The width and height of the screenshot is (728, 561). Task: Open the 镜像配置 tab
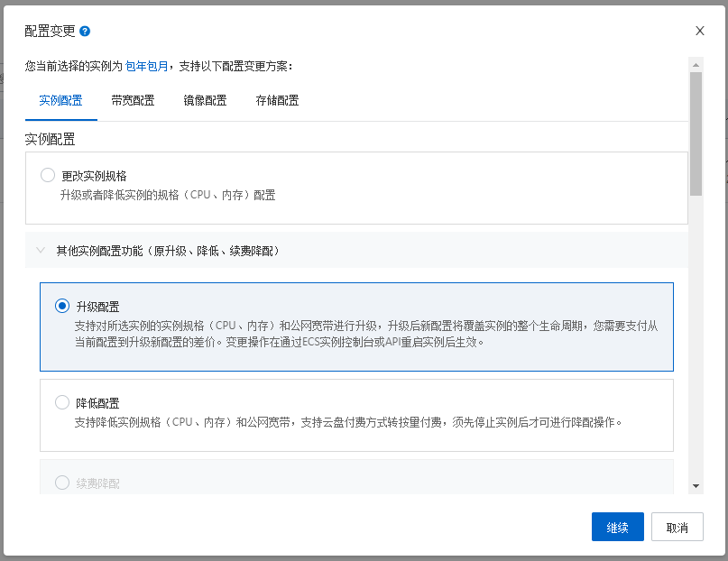(205, 100)
